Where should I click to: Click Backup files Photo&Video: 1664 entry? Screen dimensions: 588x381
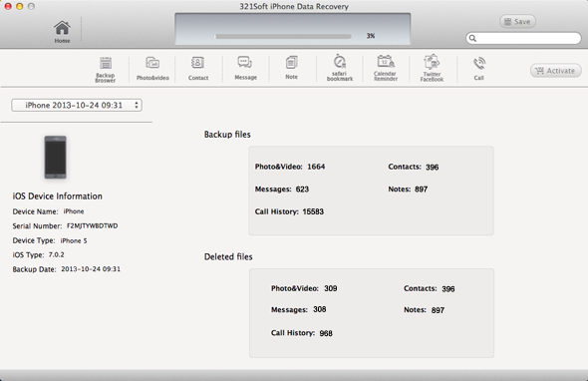[290, 167]
